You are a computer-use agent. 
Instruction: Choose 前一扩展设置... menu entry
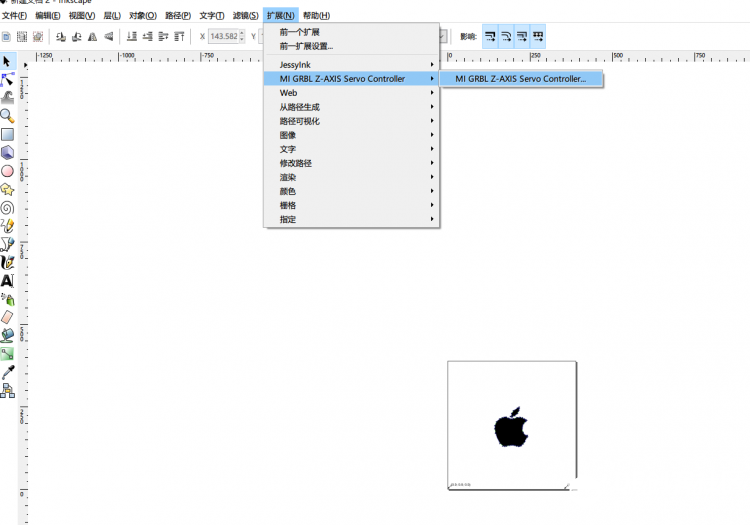tap(352, 46)
